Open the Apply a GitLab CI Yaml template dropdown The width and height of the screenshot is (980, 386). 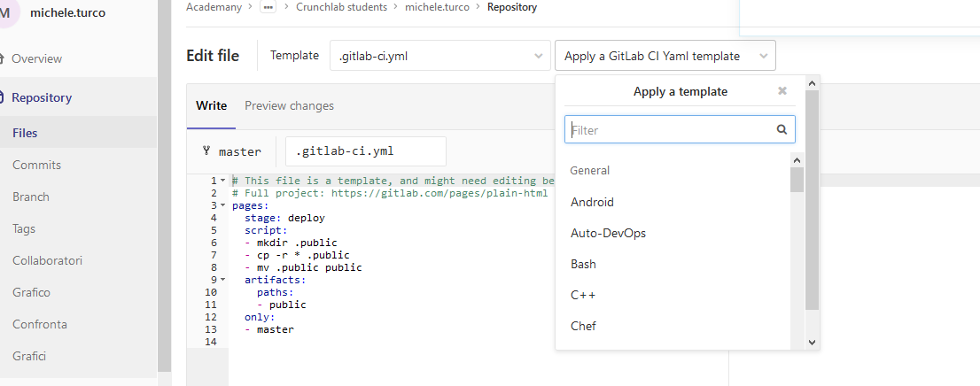point(665,56)
